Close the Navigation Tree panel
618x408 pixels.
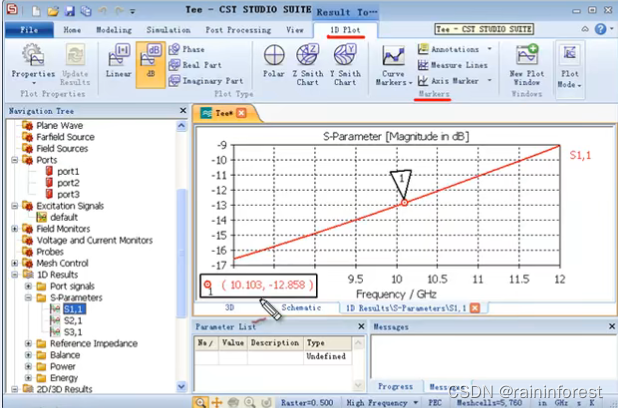click(x=183, y=111)
